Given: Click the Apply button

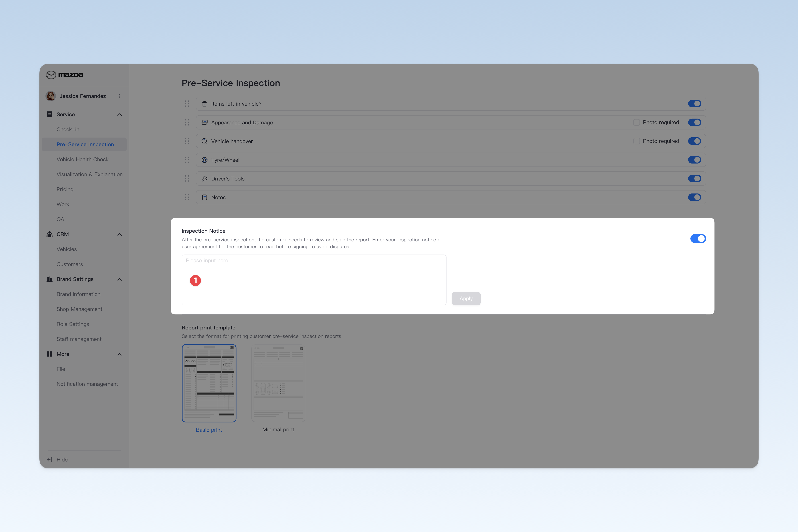Looking at the screenshot, I should [x=466, y=299].
